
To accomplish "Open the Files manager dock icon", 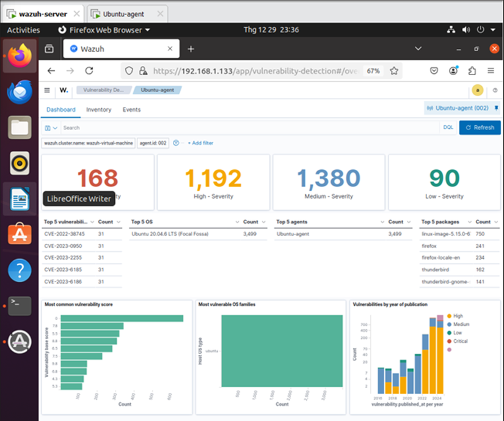I will pos(20,128).
